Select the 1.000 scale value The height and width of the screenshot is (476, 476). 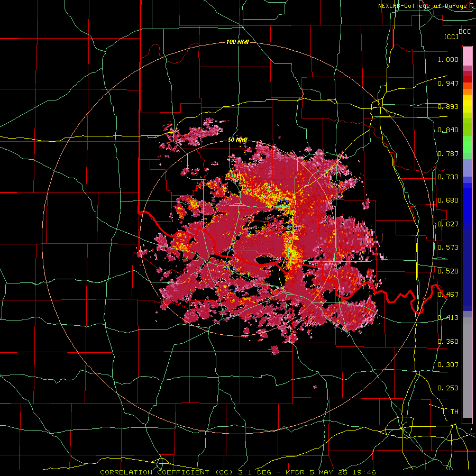coord(448,59)
